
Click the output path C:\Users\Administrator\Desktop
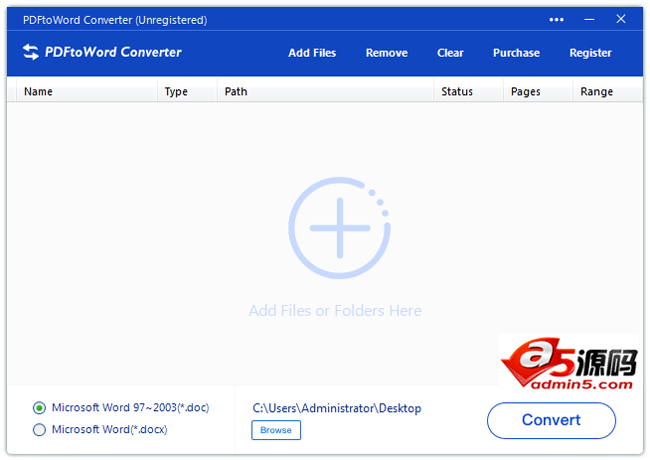(x=336, y=408)
